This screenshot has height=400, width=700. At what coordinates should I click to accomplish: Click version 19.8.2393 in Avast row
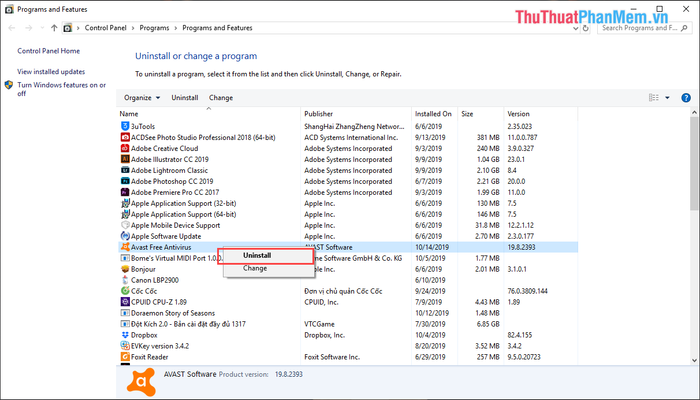point(521,247)
